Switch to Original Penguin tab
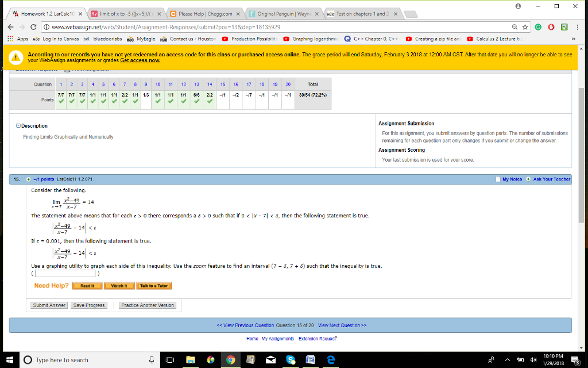This screenshot has width=588, height=368. coord(283,14)
